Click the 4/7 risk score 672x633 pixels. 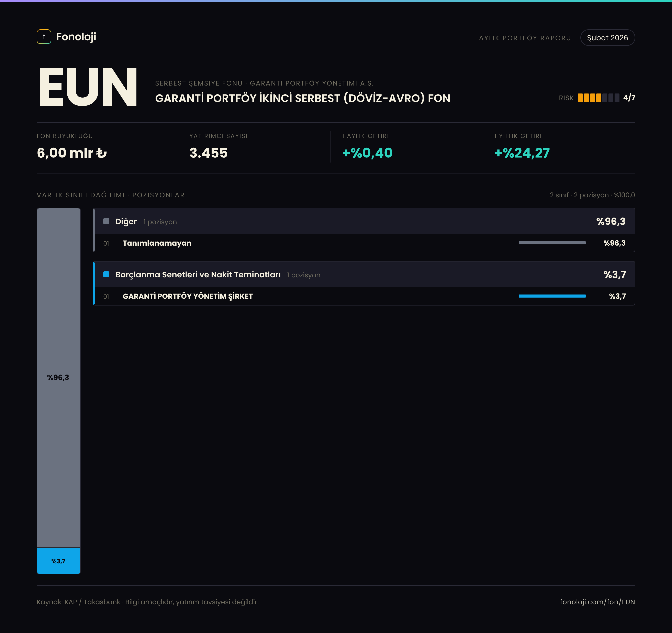pos(629,98)
